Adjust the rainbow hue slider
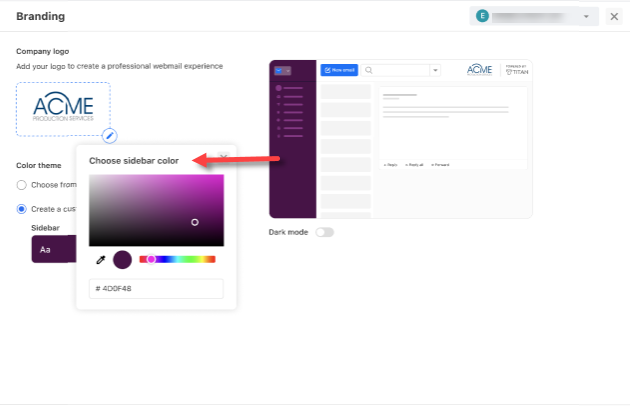 177,259
